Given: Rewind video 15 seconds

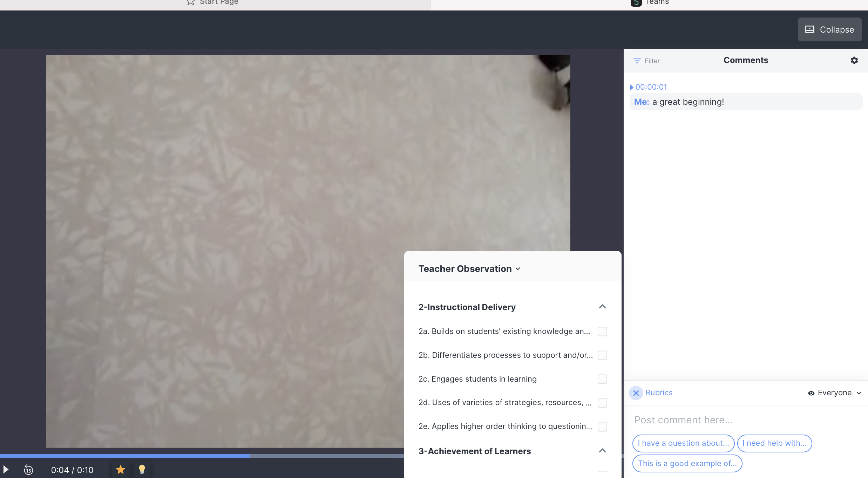Looking at the screenshot, I should [28, 470].
